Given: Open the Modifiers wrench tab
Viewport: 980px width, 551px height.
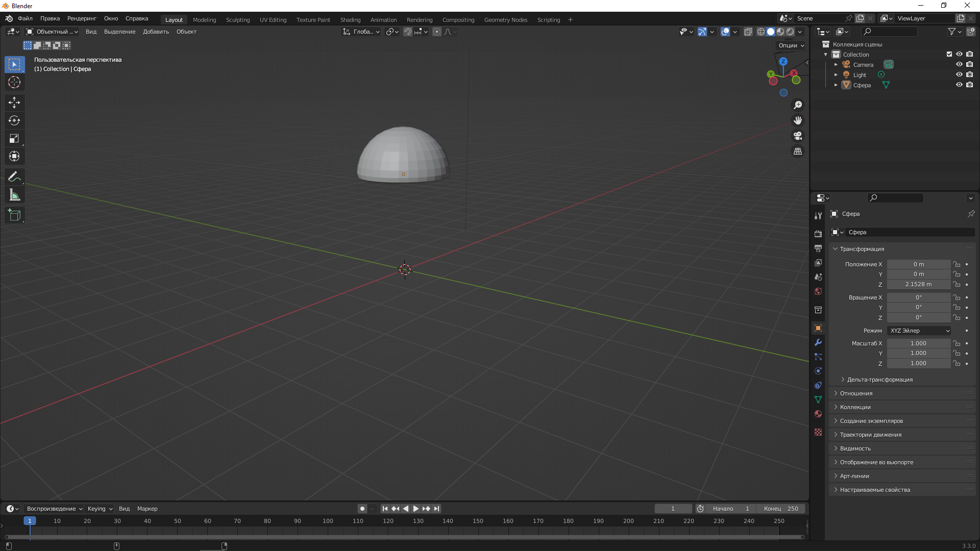Looking at the screenshot, I should [818, 342].
